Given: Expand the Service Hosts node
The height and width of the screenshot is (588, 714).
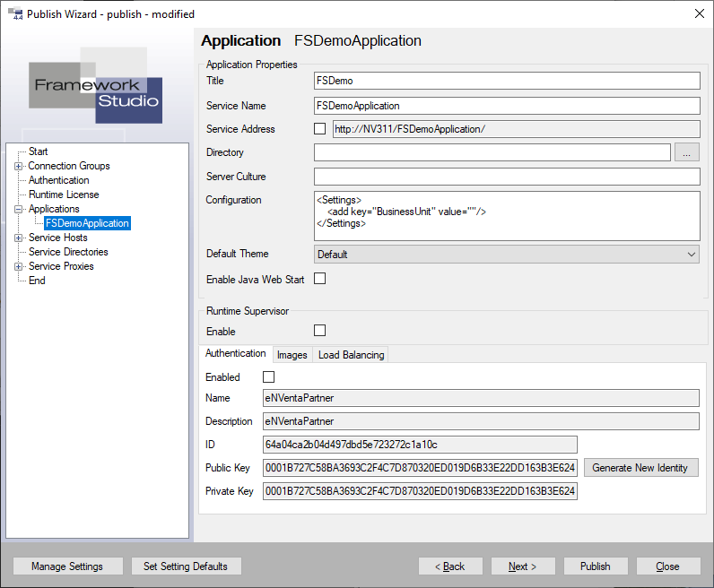Looking at the screenshot, I should click(x=18, y=238).
